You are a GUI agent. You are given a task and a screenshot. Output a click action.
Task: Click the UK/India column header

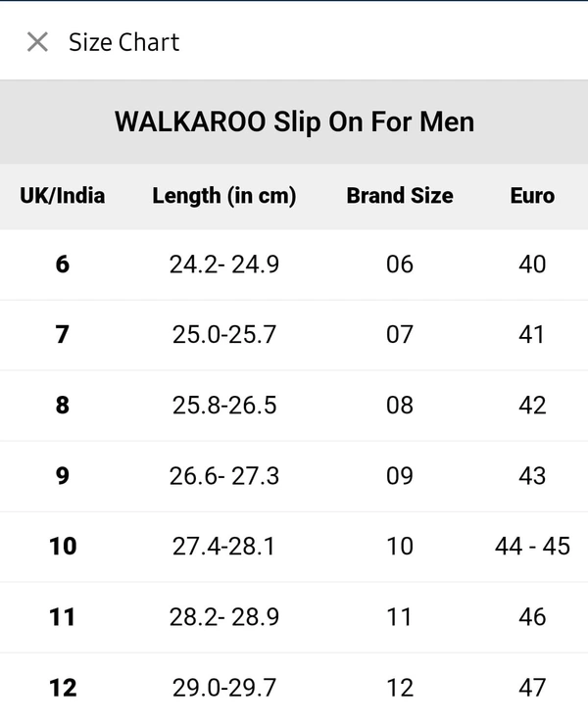pyautogui.click(x=63, y=195)
